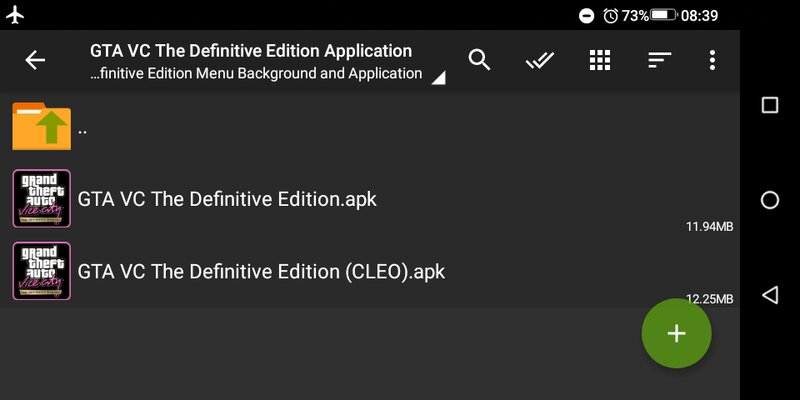Tap the battery indicator in status bar
800x400 pixels.
point(664,15)
